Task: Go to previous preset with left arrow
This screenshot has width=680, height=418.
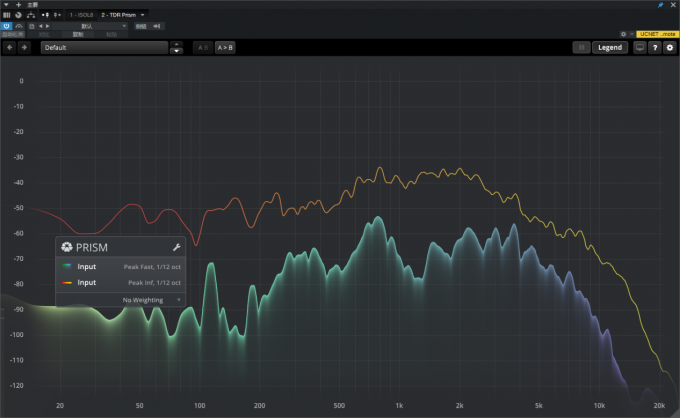Action: tap(9, 47)
